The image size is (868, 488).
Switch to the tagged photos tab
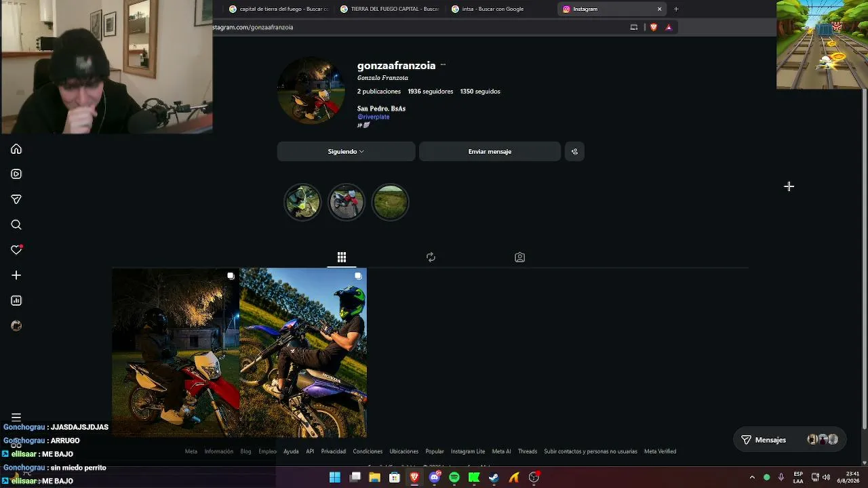(519, 258)
